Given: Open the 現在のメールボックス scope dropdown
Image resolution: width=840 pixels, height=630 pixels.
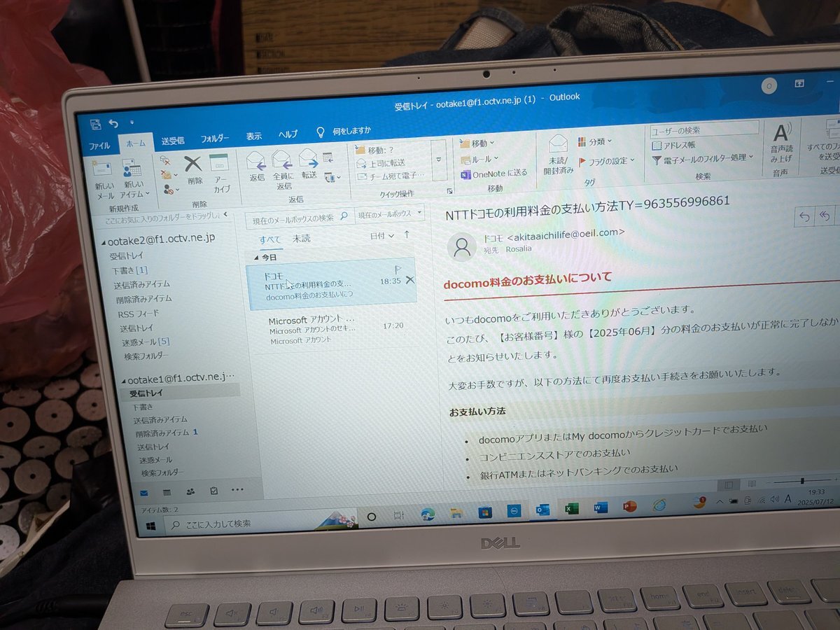Looking at the screenshot, I should [x=390, y=213].
